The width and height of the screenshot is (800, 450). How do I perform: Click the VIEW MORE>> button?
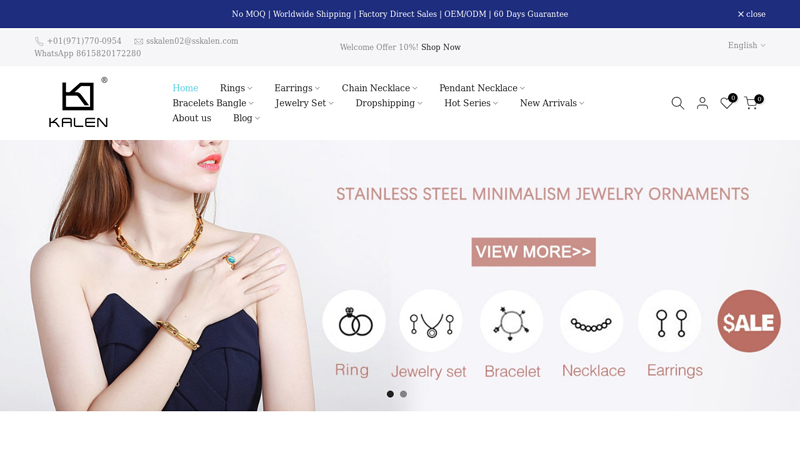533,252
